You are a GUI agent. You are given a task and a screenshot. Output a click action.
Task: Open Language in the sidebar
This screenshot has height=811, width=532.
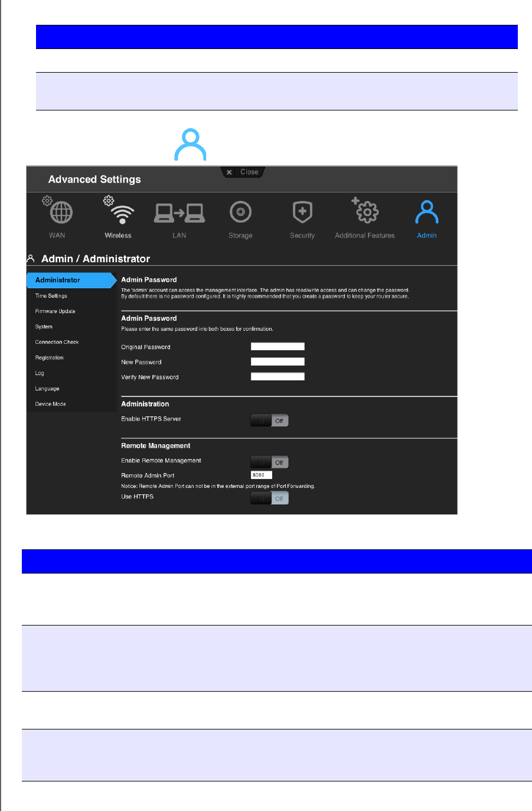tap(47, 389)
